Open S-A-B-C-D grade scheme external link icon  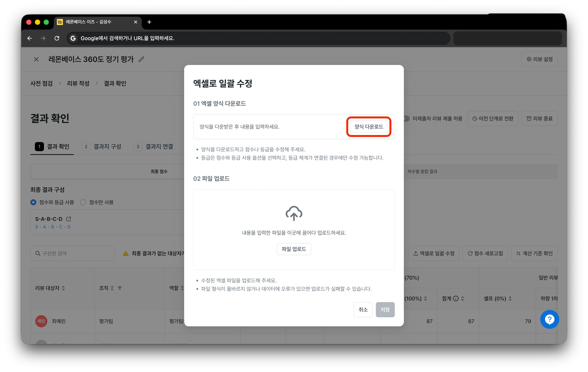point(69,219)
